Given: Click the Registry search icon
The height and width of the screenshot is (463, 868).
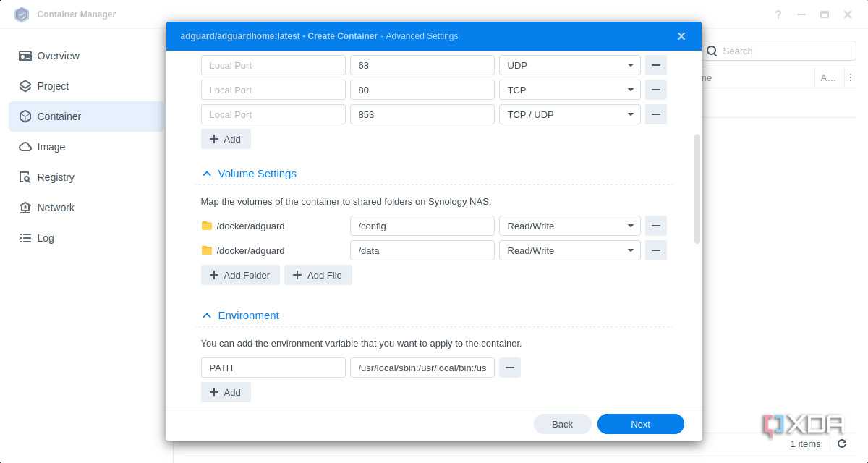Looking at the screenshot, I should point(25,177).
